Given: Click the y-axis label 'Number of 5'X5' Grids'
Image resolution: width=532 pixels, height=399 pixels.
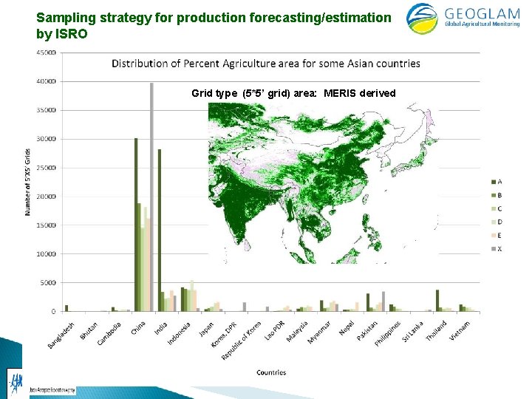Looking at the screenshot, I should coord(27,183).
